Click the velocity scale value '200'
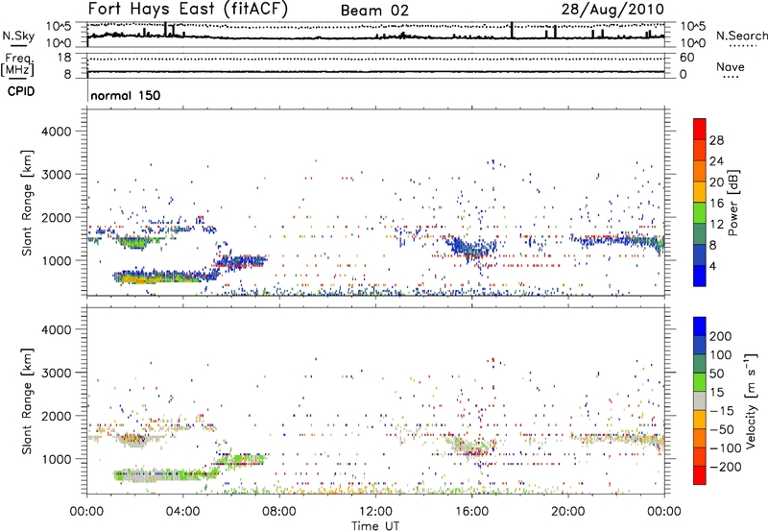This screenshot has width=768, height=532. click(x=721, y=336)
